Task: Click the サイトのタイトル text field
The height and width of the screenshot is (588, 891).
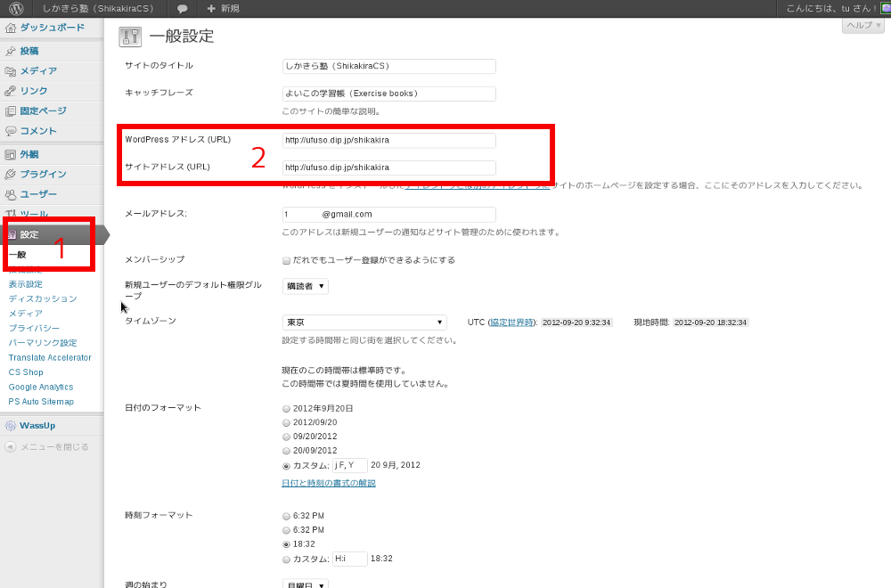Action: click(388, 66)
